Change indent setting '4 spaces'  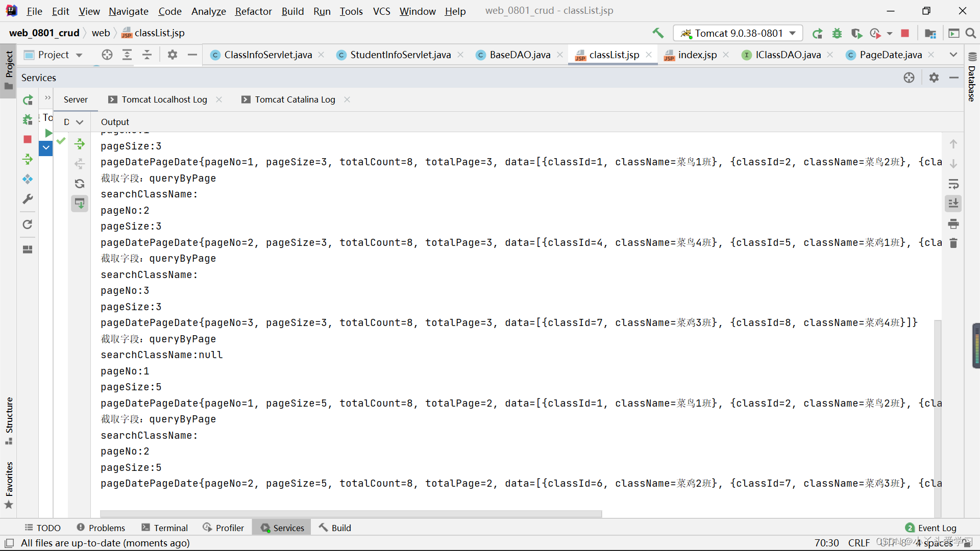click(x=934, y=543)
